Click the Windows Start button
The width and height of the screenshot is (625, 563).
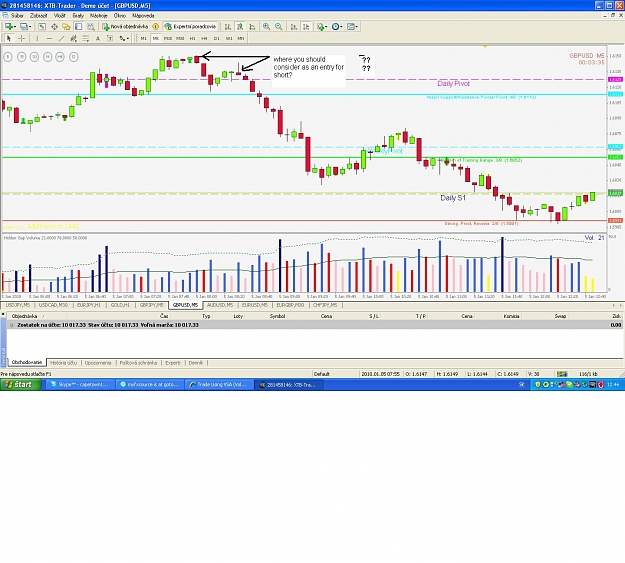tap(21, 385)
